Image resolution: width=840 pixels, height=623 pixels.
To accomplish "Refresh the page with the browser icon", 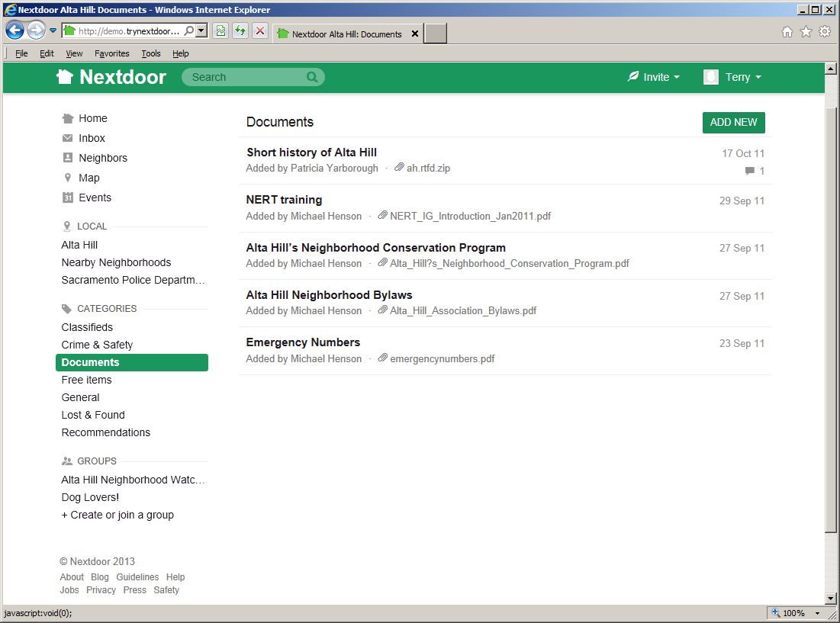I will point(240,31).
